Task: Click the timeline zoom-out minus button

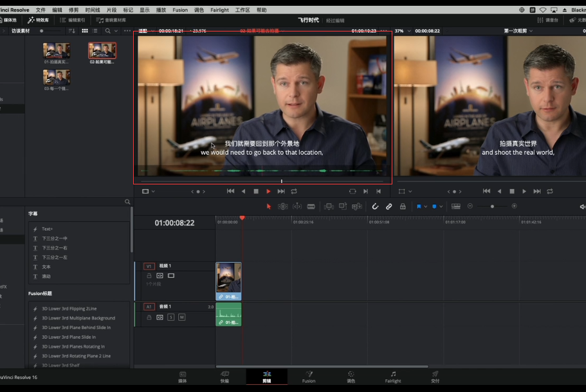Action: coord(470,206)
